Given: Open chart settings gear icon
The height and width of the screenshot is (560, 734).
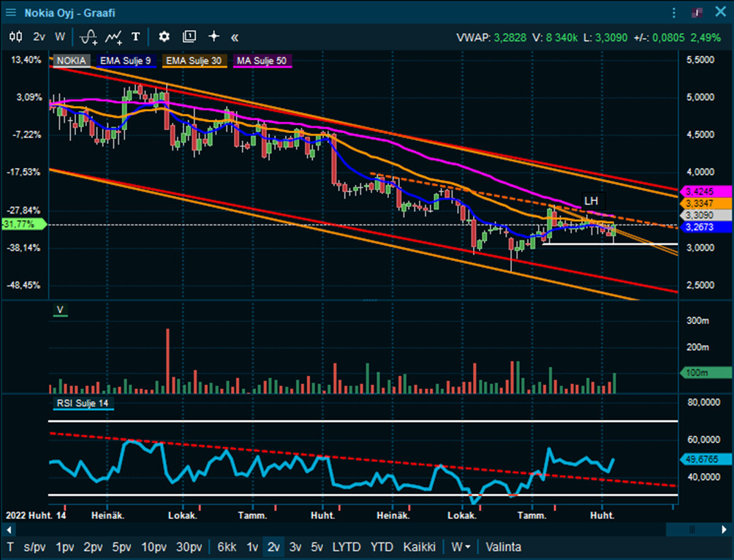Looking at the screenshot, I should (164, 37).
